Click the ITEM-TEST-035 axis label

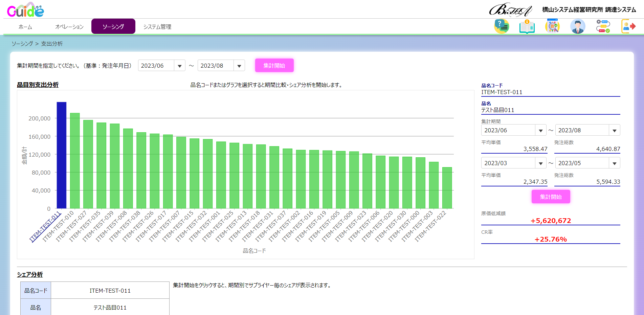point(85,226)
